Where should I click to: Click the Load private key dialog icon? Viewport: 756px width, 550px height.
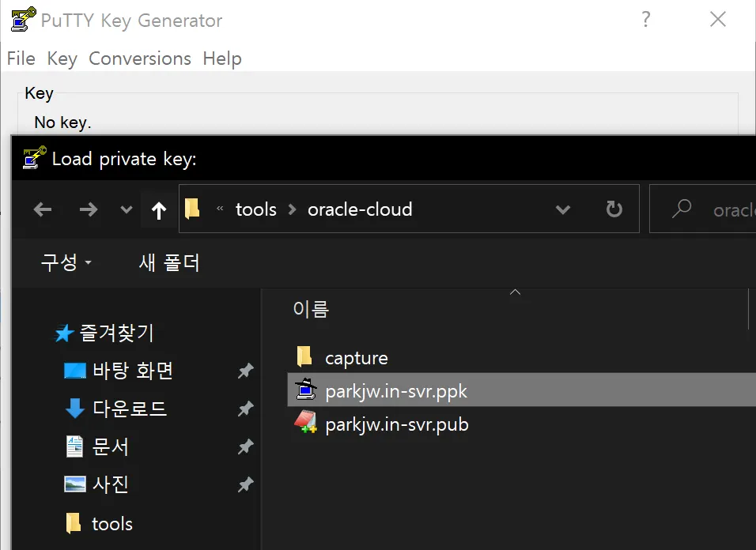(35, 157)
